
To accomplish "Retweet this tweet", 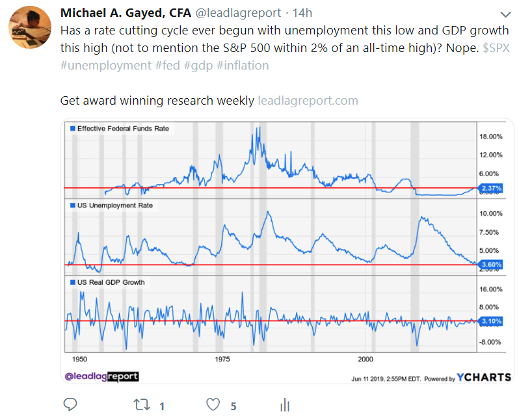I will 140,405.
